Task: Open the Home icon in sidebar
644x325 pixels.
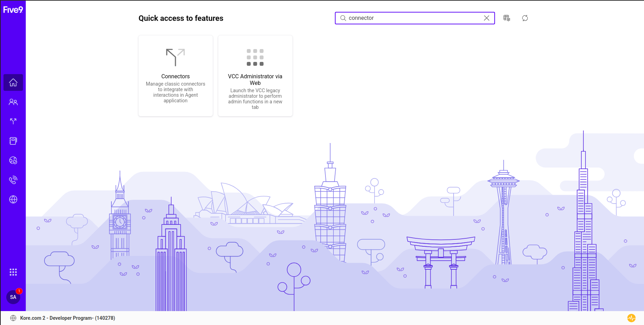Action: [x=13, y=82]
